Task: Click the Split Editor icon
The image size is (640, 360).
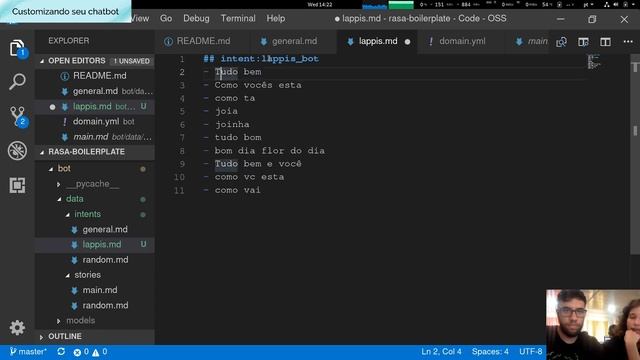Action: (605, 42)
